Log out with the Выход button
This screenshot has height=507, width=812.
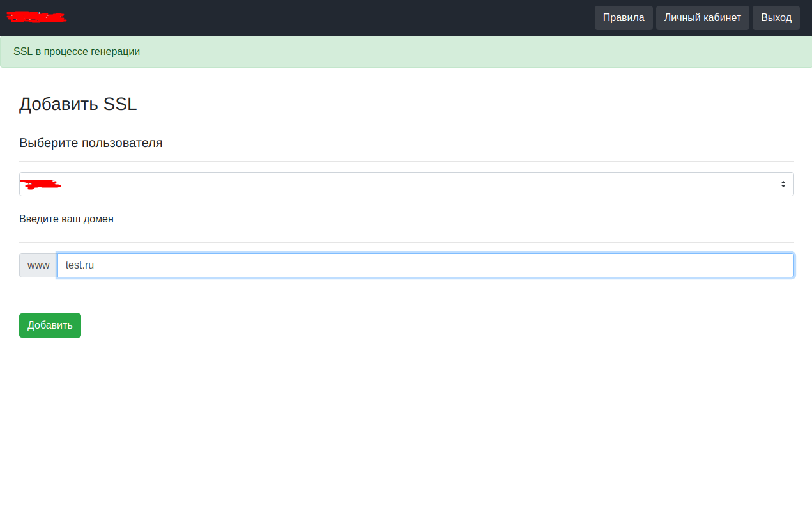click(776, 18)
